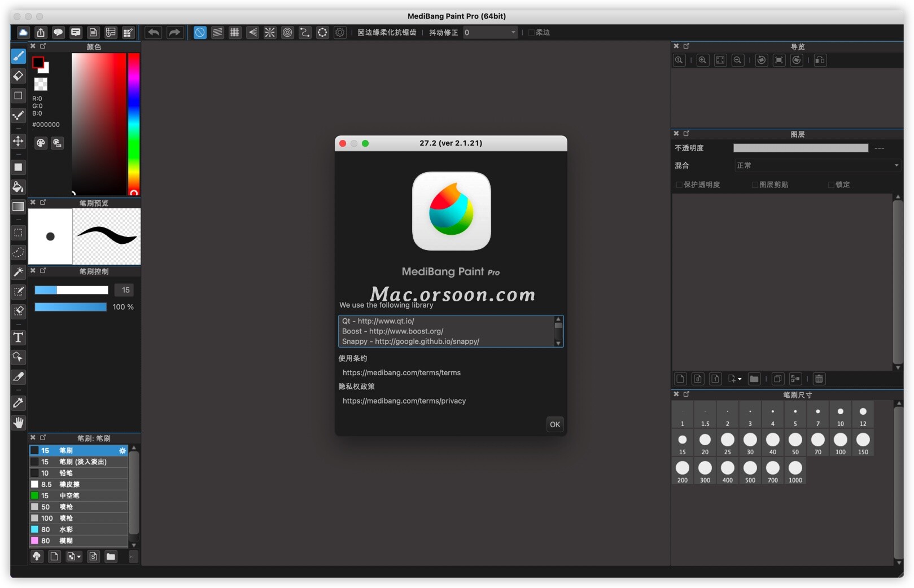914x588 pixels.
Task: Enable the crisscross grid snap guide
Action: [x=235, y=32]
